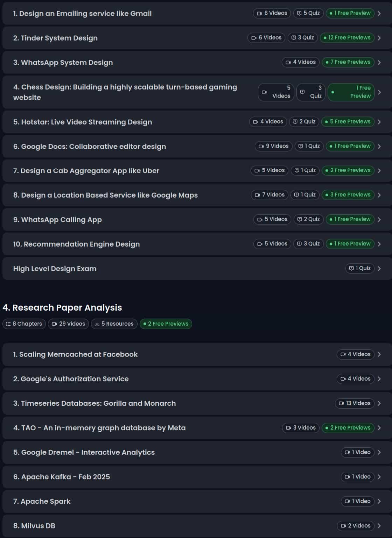Open High Level Design Exam title
The image size is (392, 538).
(55, 269)
